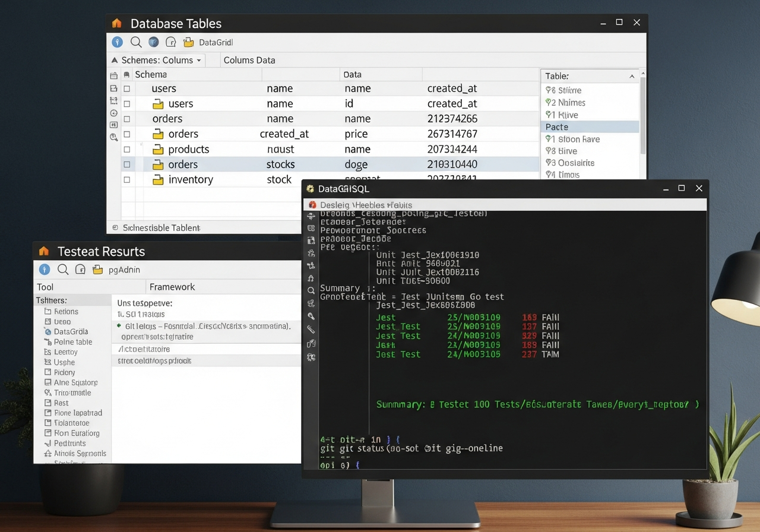Click the icon beside Pelne table entry
The width and height of the screenshot is (760, 532).
tap(48, 342)
